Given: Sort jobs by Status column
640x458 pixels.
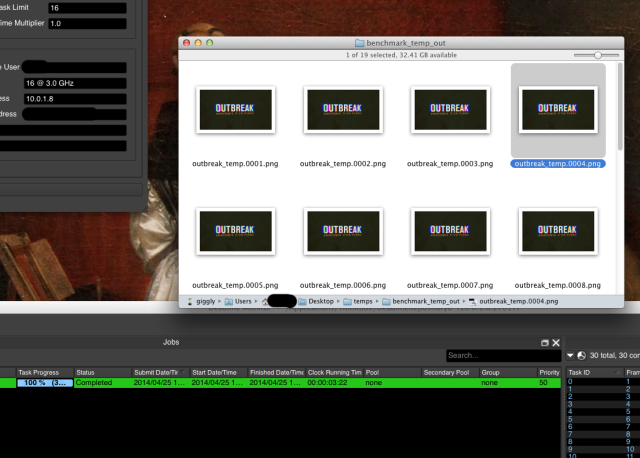Looking at the screenshot, I should tap(103, 373).
